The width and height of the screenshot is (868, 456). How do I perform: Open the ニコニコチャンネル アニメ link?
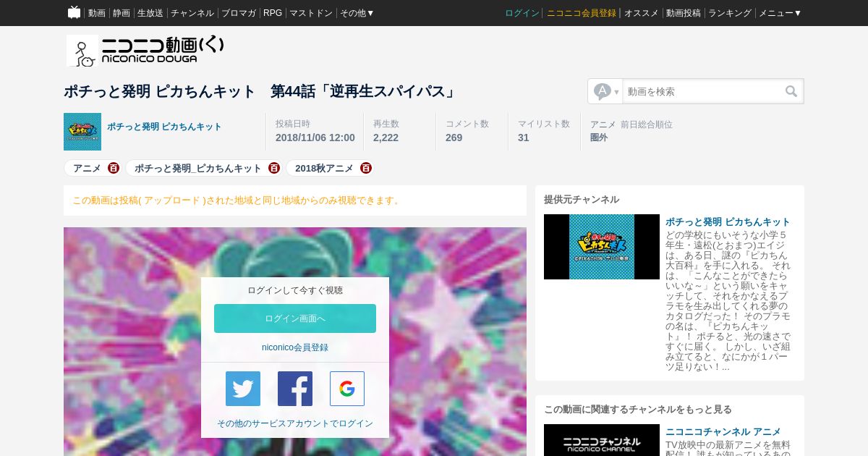click(x=723, y=431)
